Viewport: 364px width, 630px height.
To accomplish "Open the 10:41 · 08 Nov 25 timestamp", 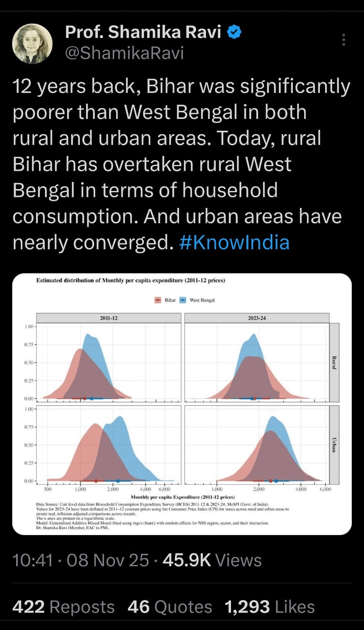I will [81, 560].
